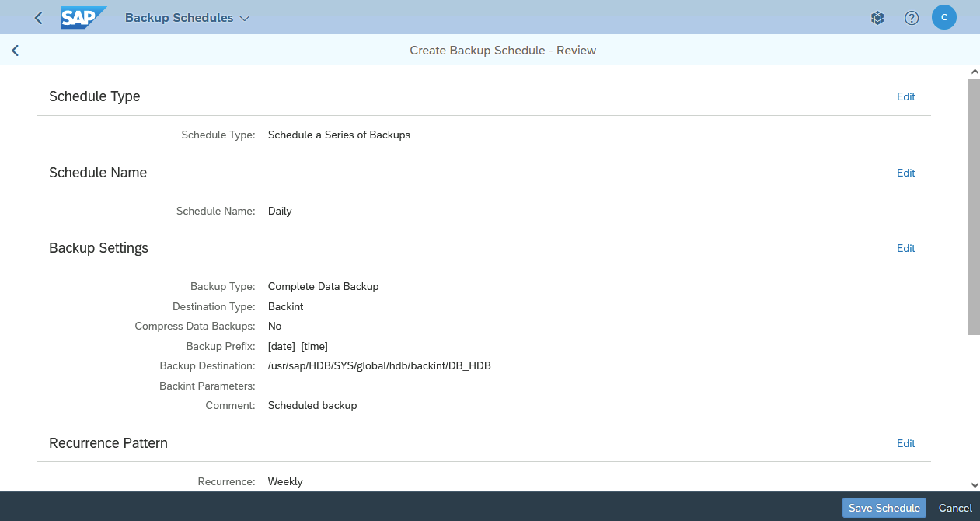Viewport: 980px width, 521px height.
Task: Edit the Schedule Type section
Action: click(905, 96)
